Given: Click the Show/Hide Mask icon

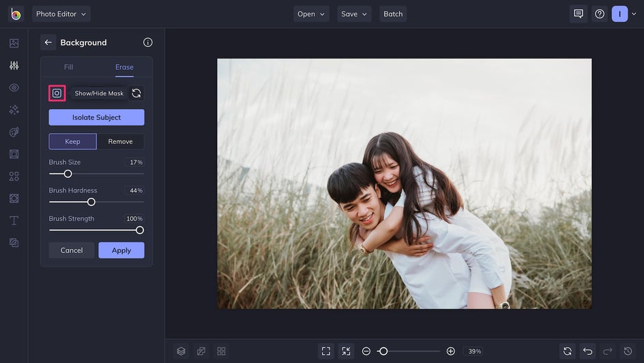Looking at the screenshot, I should pyautogui.click(x=57, y=93).
